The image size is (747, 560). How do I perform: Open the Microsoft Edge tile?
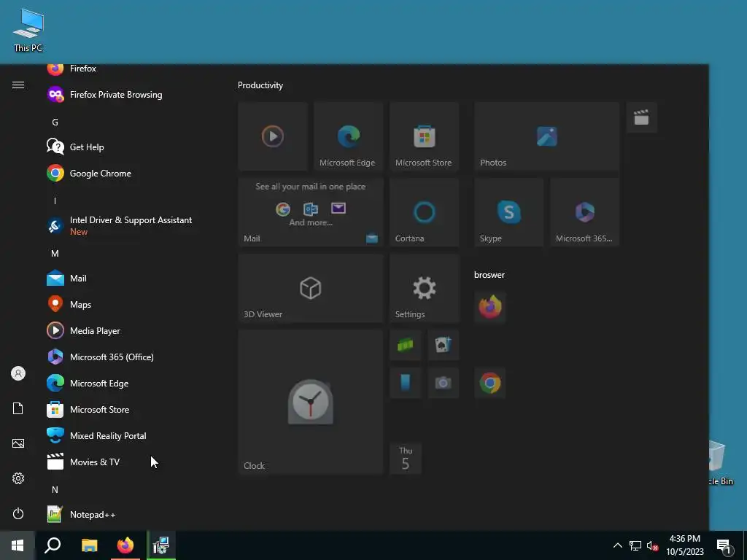(348, 136)
